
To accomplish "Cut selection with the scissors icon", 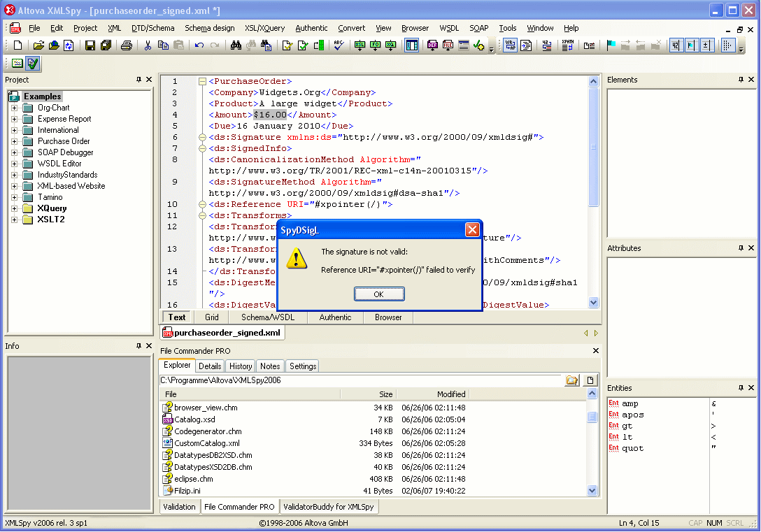I will (x=148, y=45).
